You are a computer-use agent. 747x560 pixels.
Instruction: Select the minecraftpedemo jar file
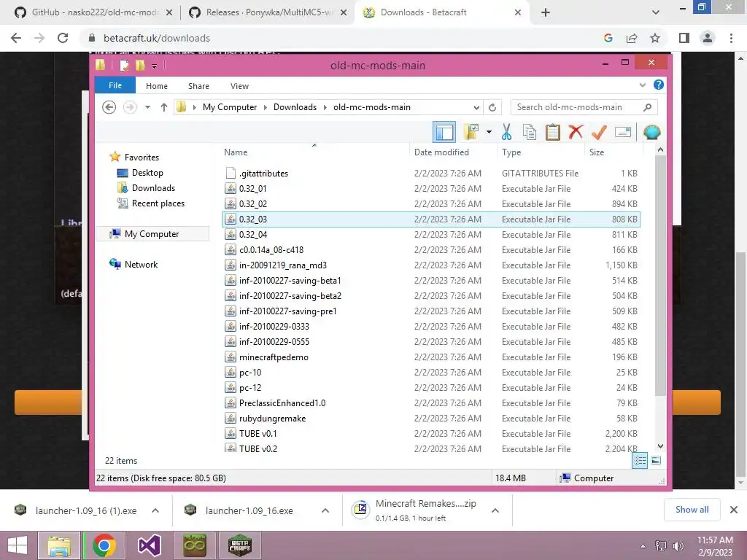point(431,357)
